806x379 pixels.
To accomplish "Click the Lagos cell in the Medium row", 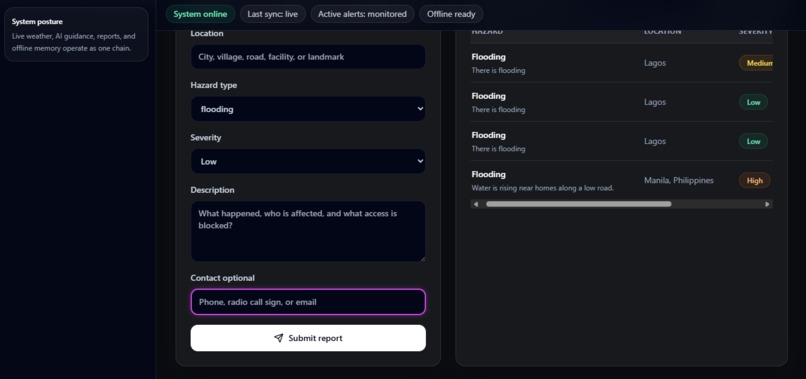I will pos(655,63).
